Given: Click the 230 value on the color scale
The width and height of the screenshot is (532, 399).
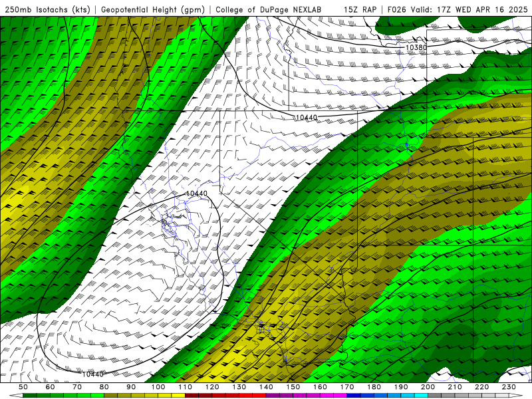Looking at the screenshot, I should [509, 387].
